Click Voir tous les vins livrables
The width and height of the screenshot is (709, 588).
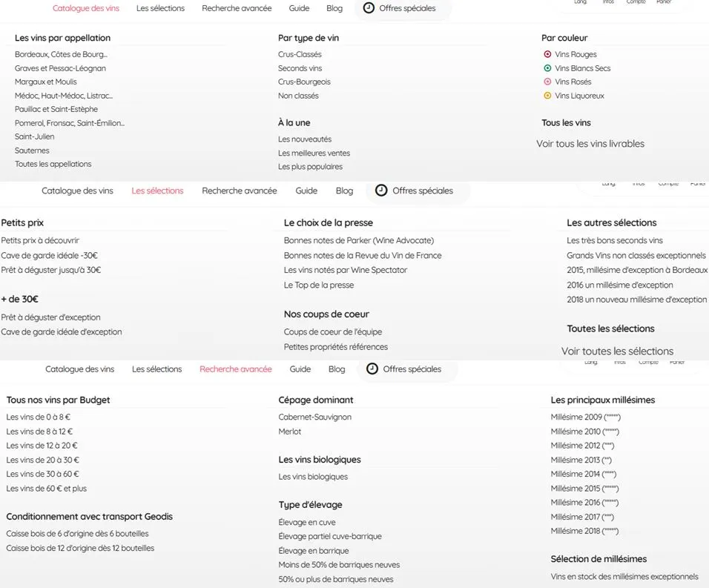[590, 144]
